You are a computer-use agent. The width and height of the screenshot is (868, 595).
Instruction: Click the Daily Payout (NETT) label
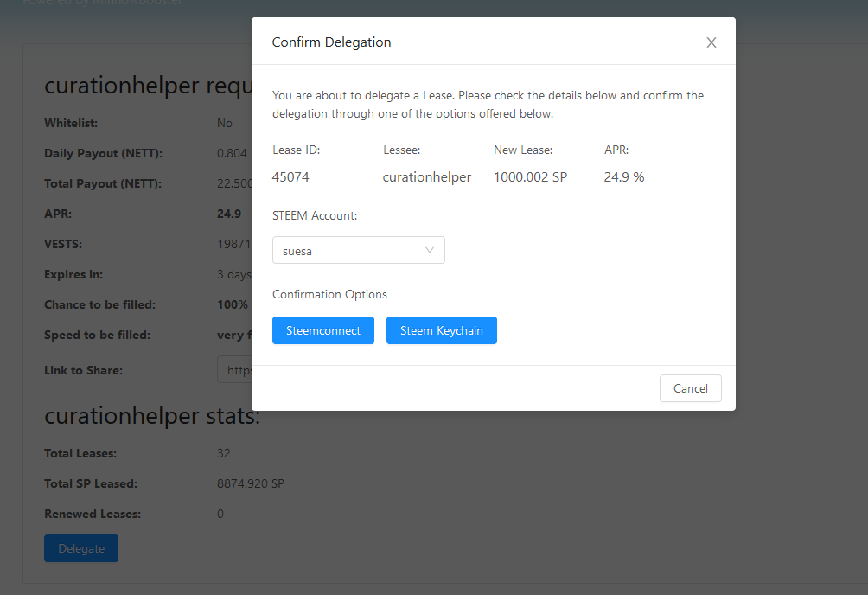(x=104, y=153)
